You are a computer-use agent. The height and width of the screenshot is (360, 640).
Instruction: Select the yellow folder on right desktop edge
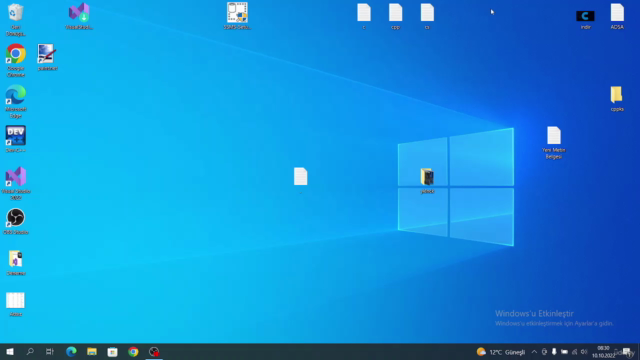(x=617, y=98)
